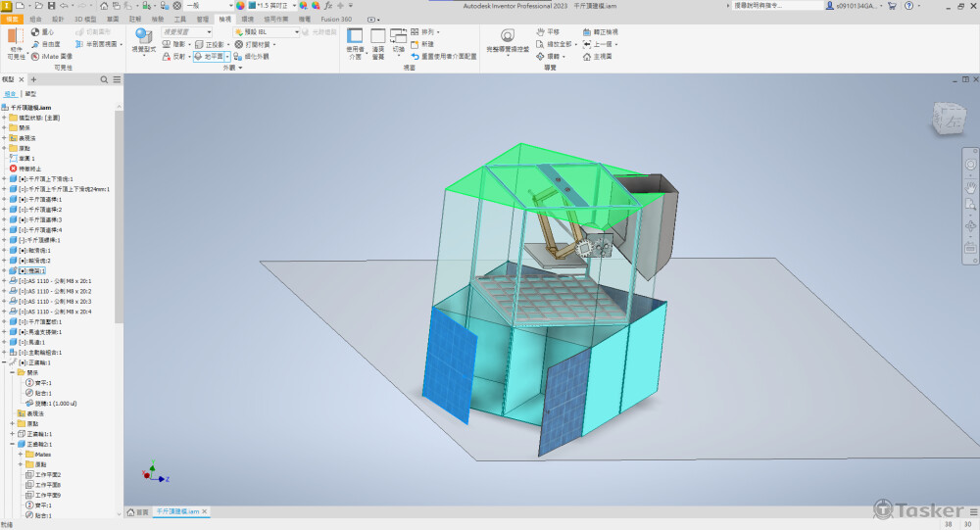The image size is (980, 530).
Task: Click the 重心 (center of gravity) icon
Action: coord(35,31)
